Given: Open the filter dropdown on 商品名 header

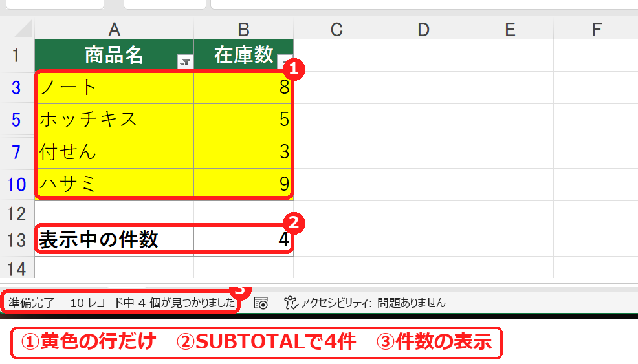Looking at the screenshot, I should [x=185, y=62].
